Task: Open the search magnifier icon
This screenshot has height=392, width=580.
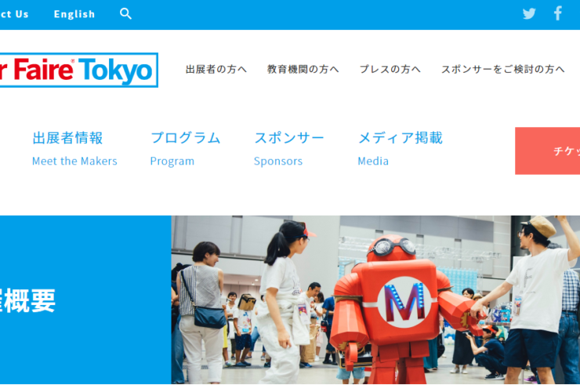Action: (125, 13)
